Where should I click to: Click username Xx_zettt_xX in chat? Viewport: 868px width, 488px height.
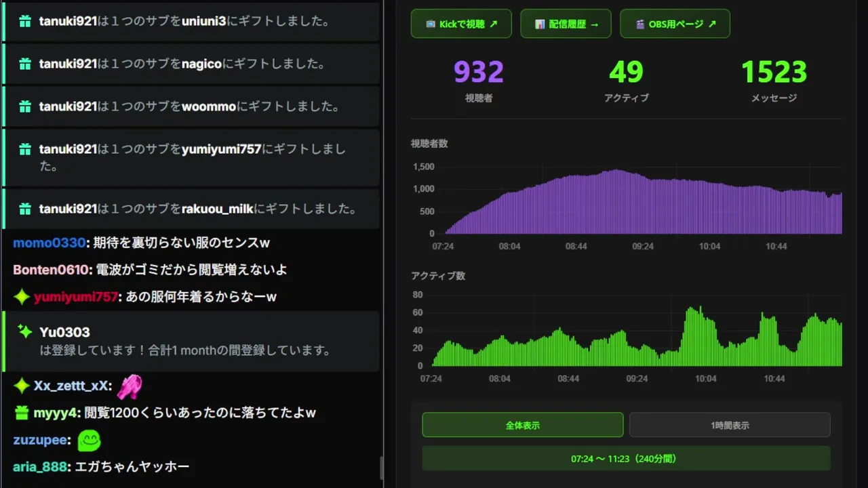[71, 386]
